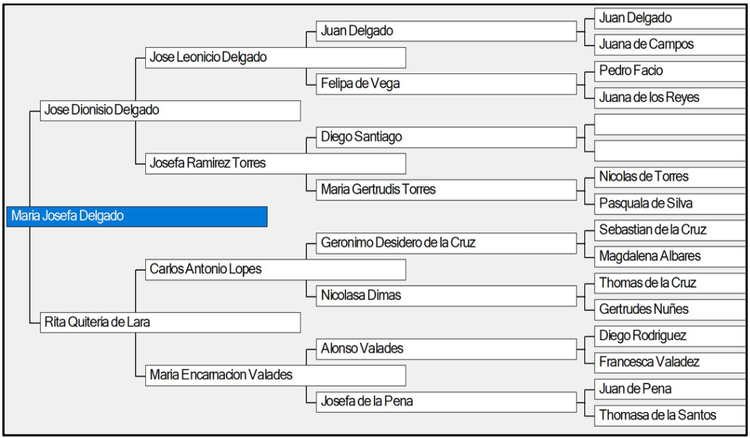The height and width of the screenshot is (438, 750).
Task: Click the Nicolasa Dimas box
Action: [446, 296]
